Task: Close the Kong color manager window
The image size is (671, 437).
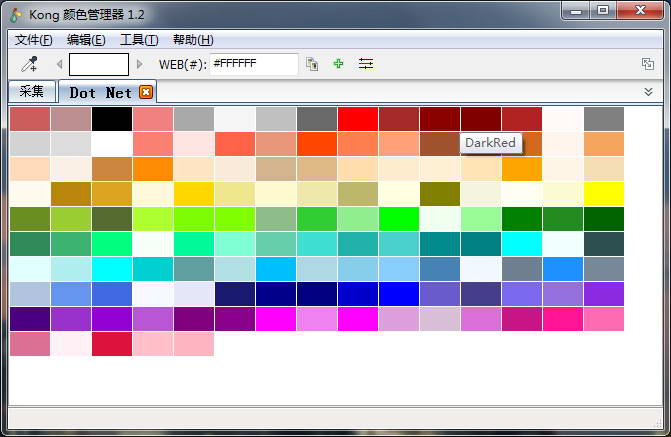Action: 640,11
